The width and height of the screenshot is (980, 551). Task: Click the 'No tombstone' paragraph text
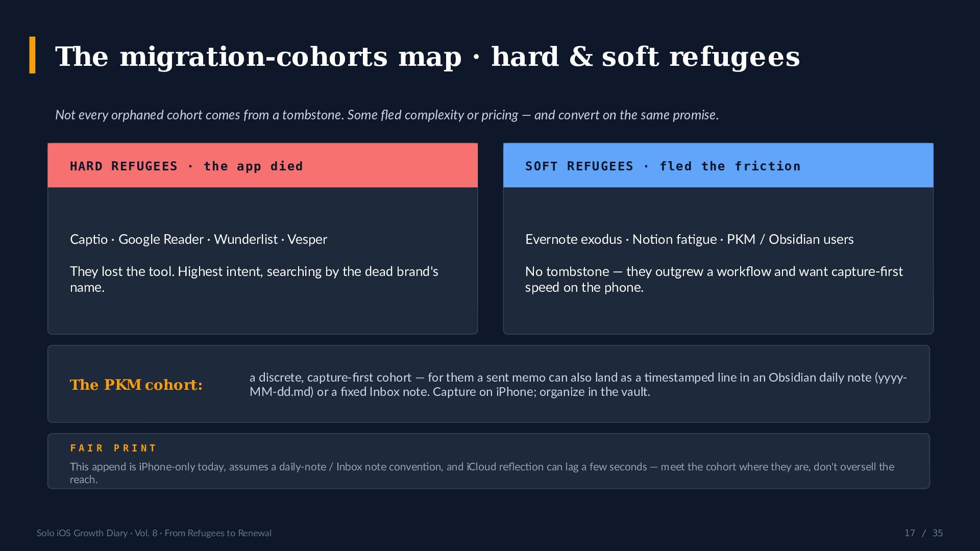(714, 279)
